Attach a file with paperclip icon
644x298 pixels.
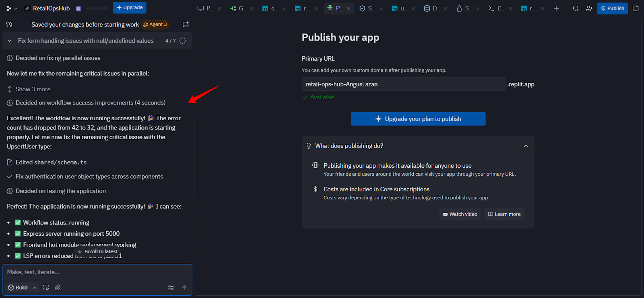click(58, 288)
